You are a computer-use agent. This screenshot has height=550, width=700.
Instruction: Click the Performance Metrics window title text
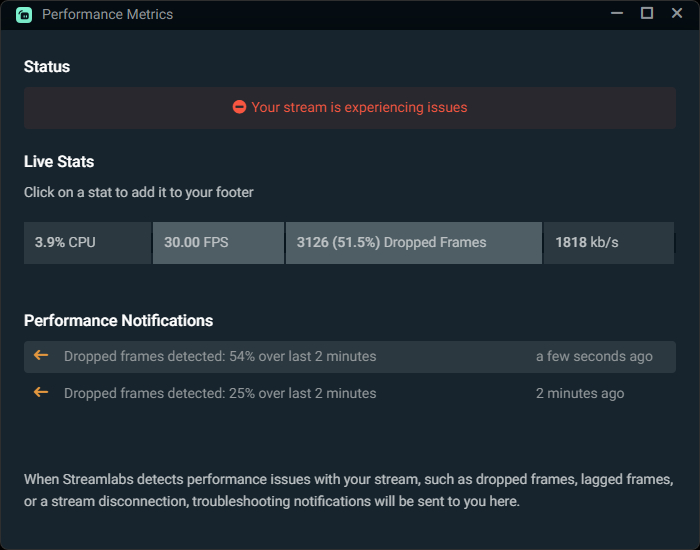[108, 15]
